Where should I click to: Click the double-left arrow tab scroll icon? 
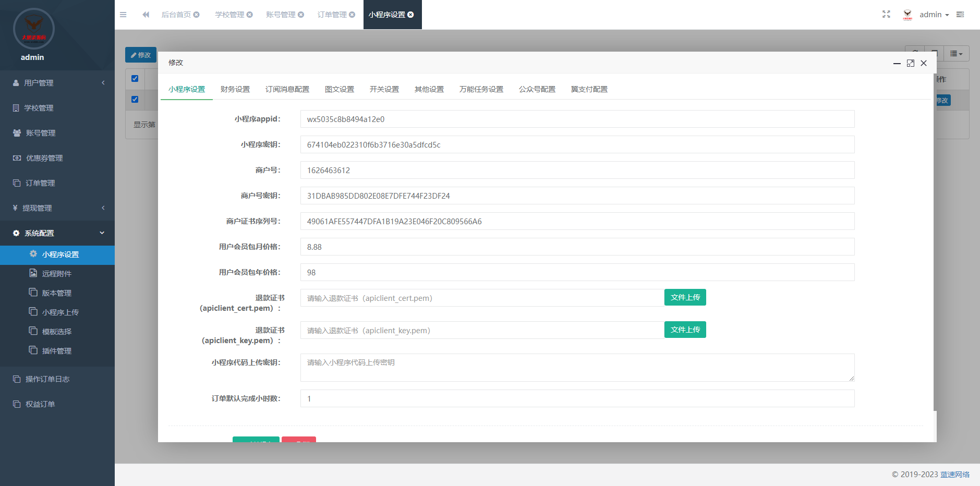coord(146,15)
